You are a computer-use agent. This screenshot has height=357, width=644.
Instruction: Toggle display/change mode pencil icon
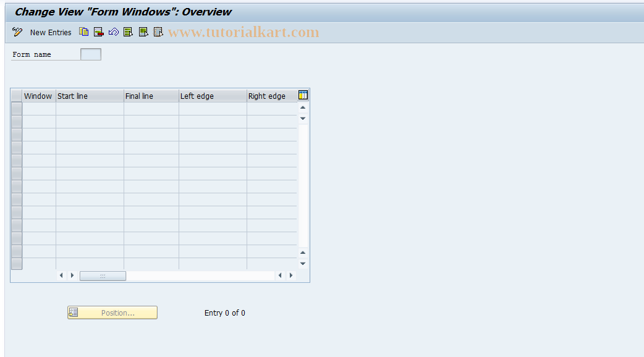[17, 32]
